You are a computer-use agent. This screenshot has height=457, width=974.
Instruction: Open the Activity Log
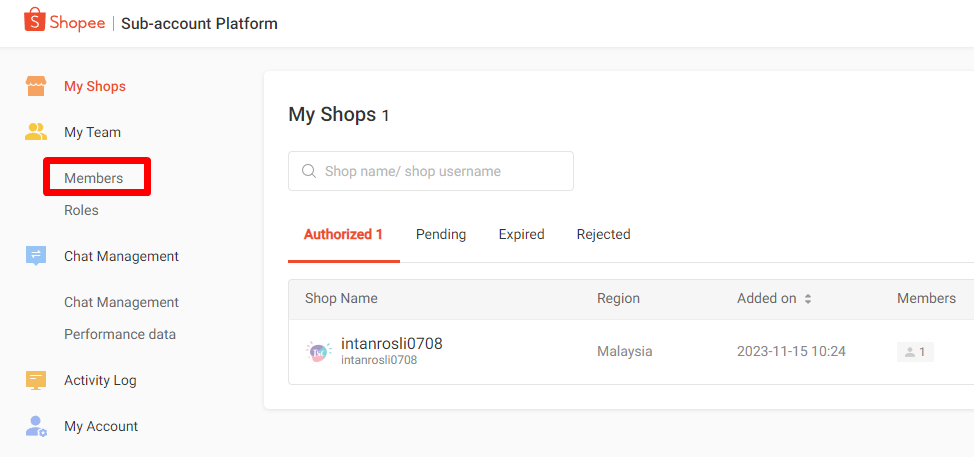tap(100, 380)
